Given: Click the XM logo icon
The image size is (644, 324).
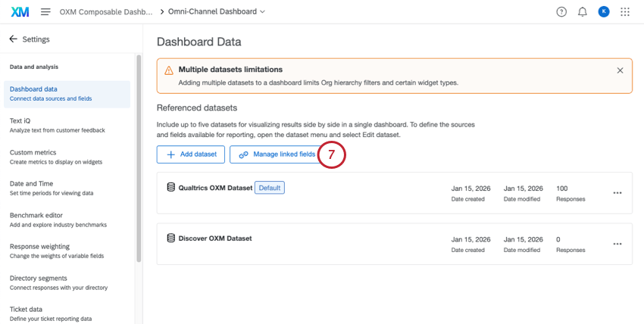Looking at the screenshot, I should point(19,12).
